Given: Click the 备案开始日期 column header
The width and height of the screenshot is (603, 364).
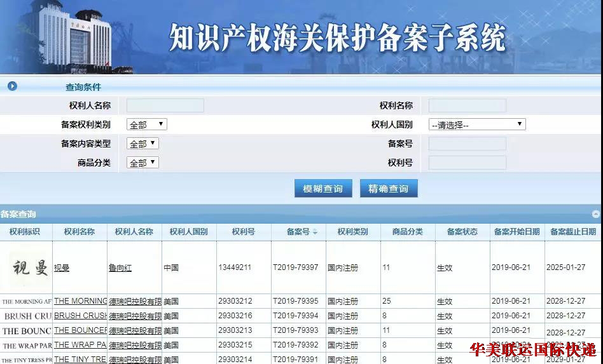Looking at the screenshot, I should 516,232.
